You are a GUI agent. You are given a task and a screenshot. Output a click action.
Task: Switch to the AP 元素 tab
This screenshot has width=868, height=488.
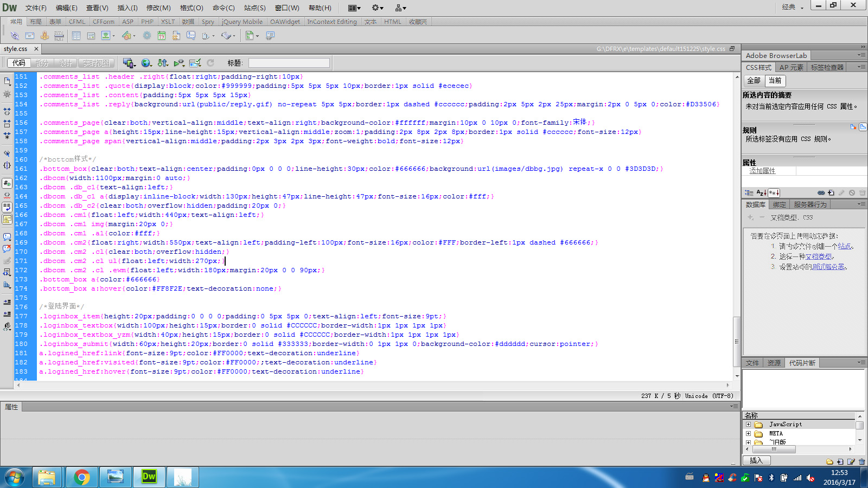click(791, 67)
